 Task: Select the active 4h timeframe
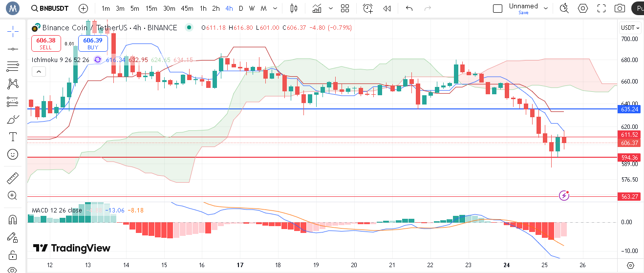[x=229, y=8]
